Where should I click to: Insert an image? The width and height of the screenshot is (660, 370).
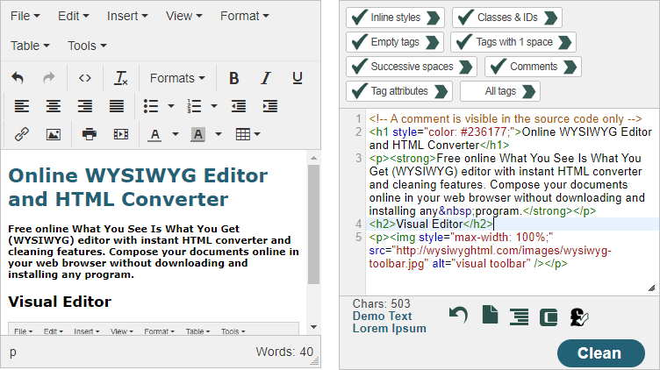53,134
